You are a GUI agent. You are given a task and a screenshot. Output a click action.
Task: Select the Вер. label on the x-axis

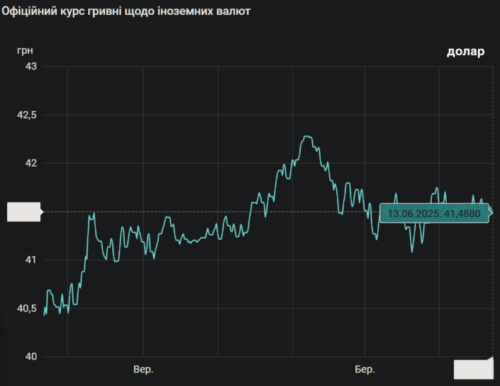(143, 369)
